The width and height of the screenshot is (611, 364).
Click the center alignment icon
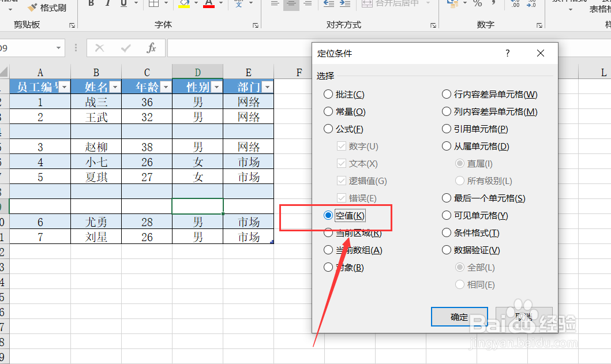click(x=291, y=4)
